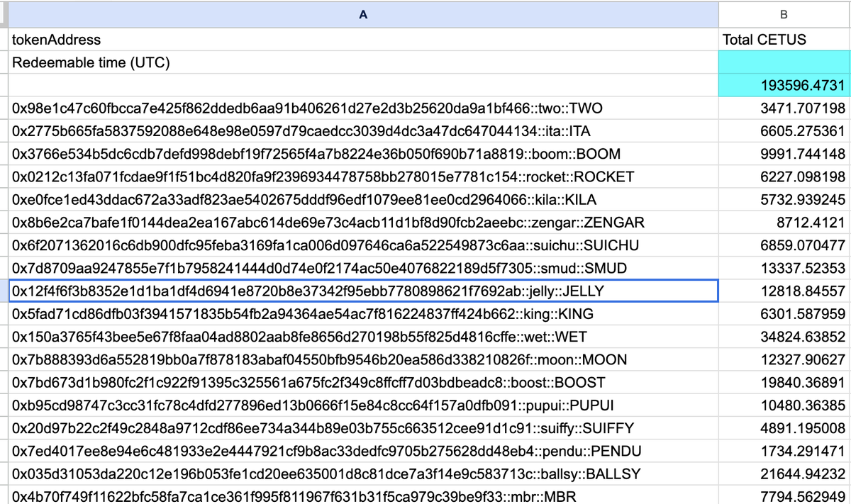Select the pupui::PUPUI token address cell
851x504 pixels.
coord(363,405)
